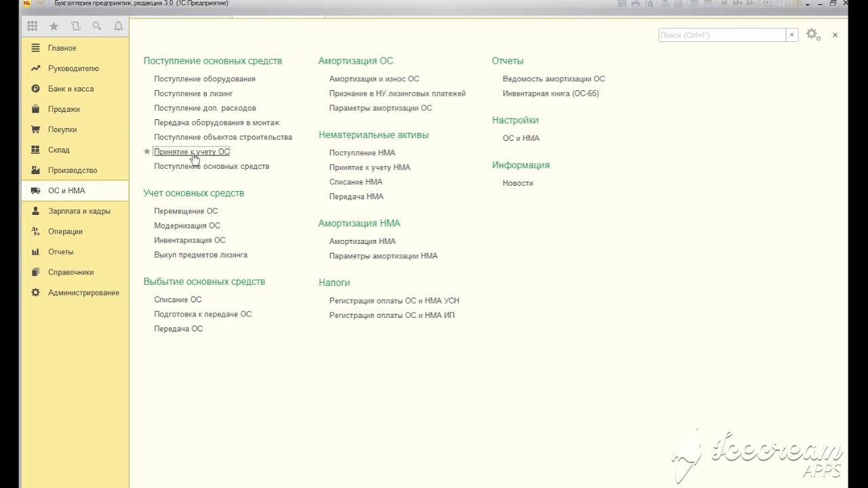Viewport: 868px width, 488px height.
Task: Clear the search field with its x button
Action: [x=791, y=35]
